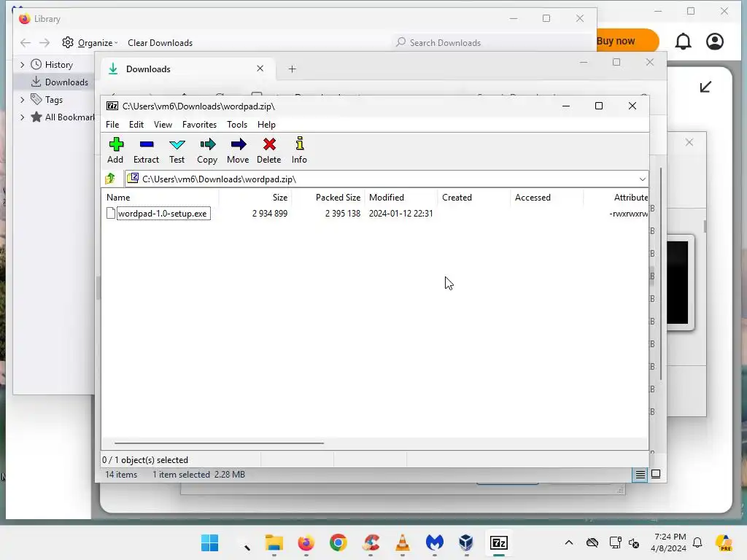Close the Downloads tab in File Explorer

tap(260, 69)
